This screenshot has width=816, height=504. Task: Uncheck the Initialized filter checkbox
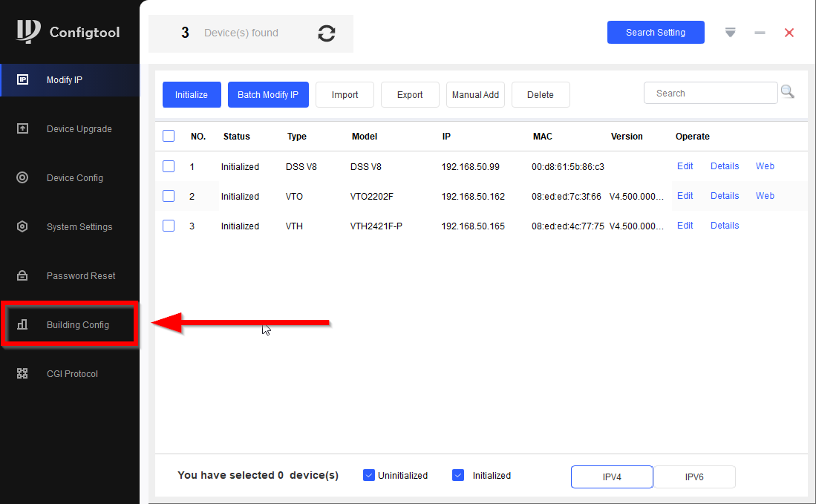pyautogui.click(x=458, y=475)
